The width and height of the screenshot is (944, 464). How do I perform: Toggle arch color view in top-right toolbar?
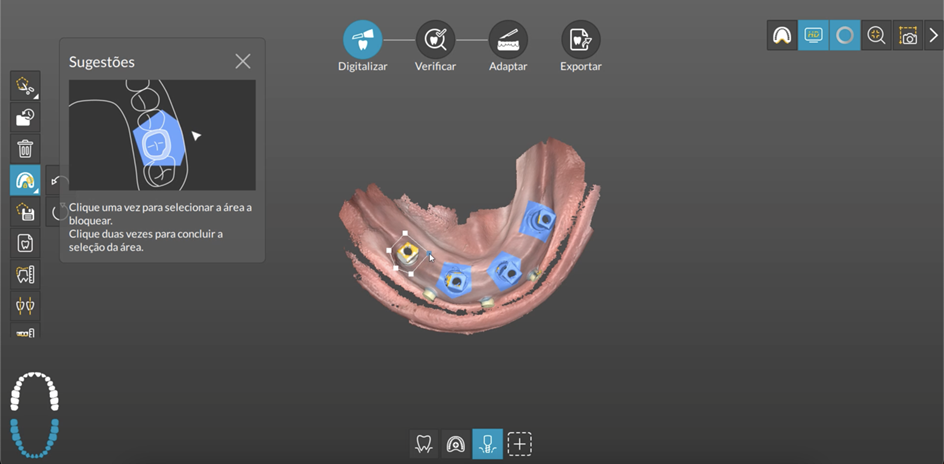point(782,35)
